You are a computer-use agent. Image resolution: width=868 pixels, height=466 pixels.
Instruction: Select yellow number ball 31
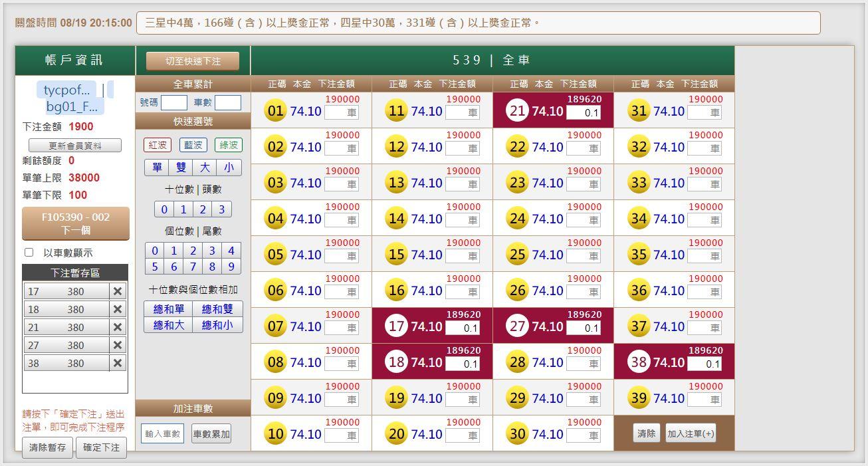click(638, 111)
